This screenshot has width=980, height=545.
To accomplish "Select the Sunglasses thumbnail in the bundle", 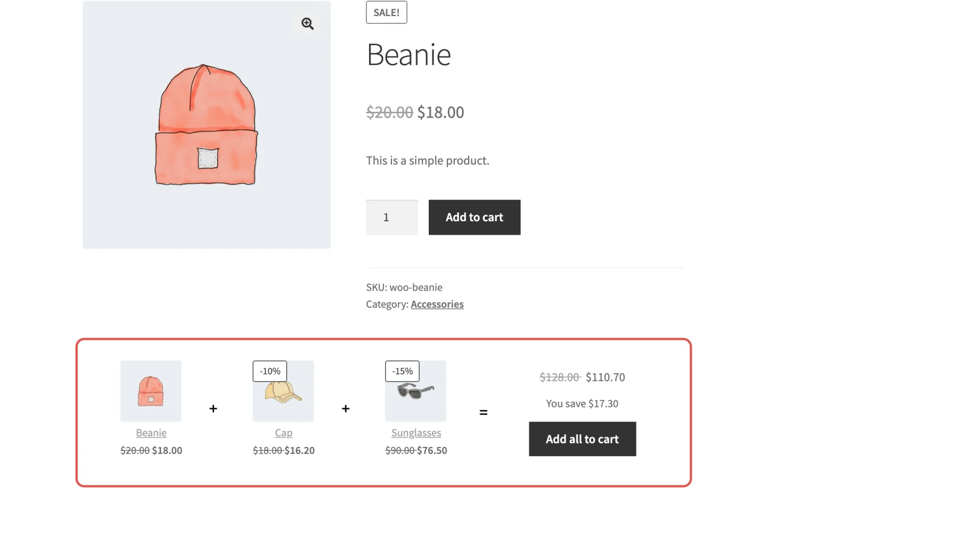I will click(416, 391).
